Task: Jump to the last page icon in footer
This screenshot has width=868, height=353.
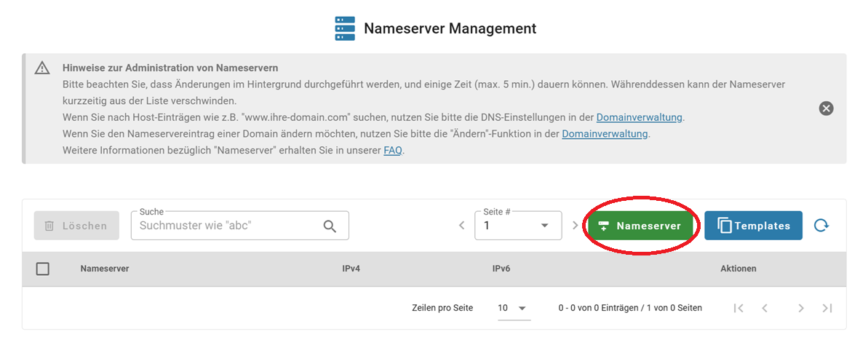Action: (827, 308)
